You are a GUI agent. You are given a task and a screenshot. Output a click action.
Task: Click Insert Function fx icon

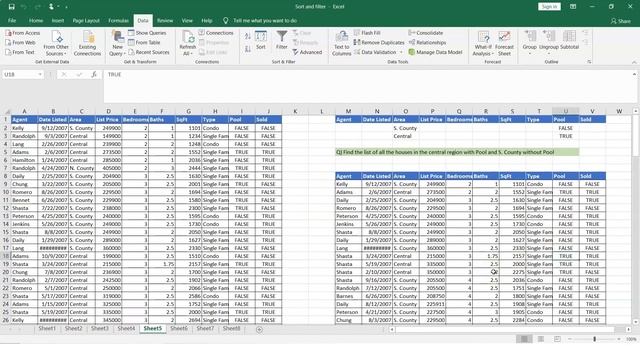(x=94, y=74)
